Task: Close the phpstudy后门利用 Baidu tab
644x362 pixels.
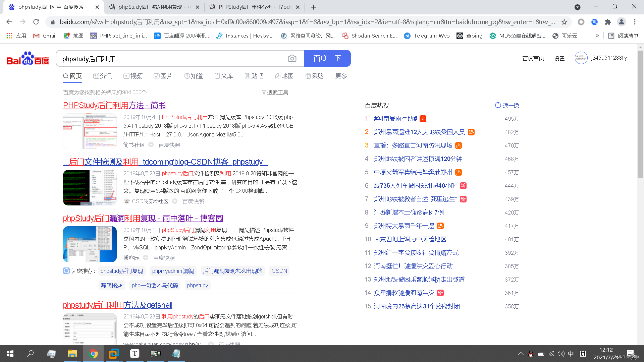Action: pyautogui.click(x=97, y=7)
